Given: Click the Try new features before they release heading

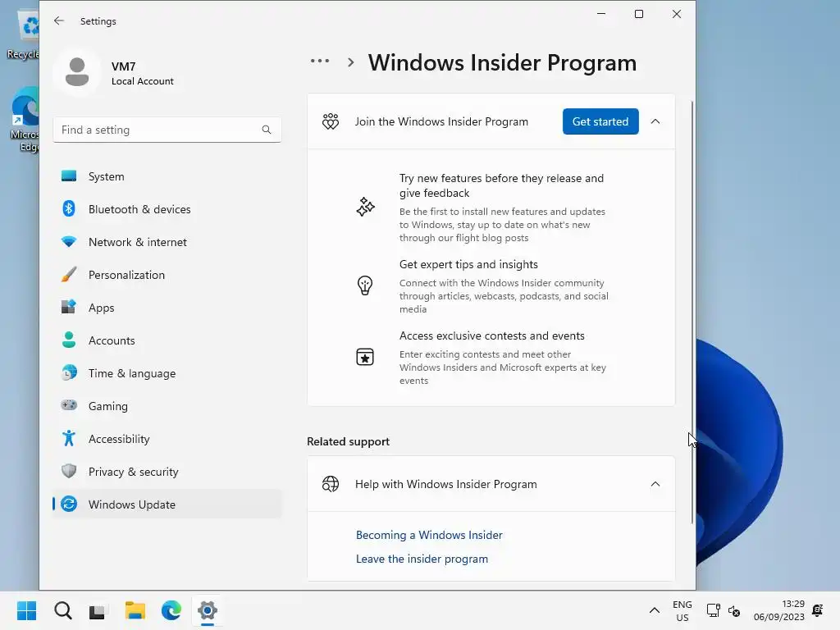Looking at the screenshot, I should 501,185.
